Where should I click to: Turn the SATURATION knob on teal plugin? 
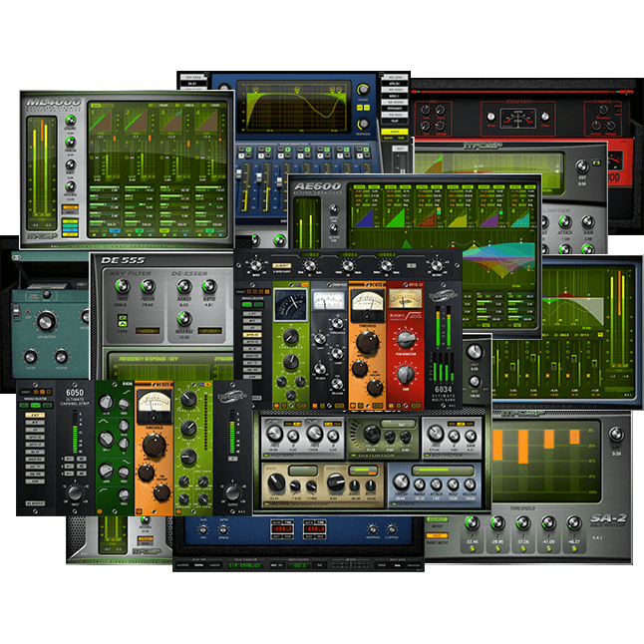pyautogui.click(x=47, y=321)
